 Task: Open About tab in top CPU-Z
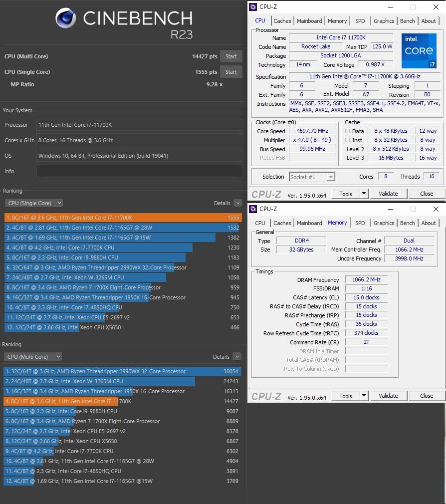point(429,21)
